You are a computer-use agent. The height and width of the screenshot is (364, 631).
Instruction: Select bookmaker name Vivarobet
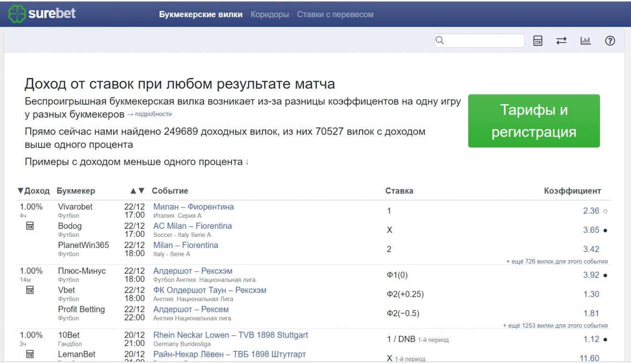pyautogui.click(x=75, y=207)
